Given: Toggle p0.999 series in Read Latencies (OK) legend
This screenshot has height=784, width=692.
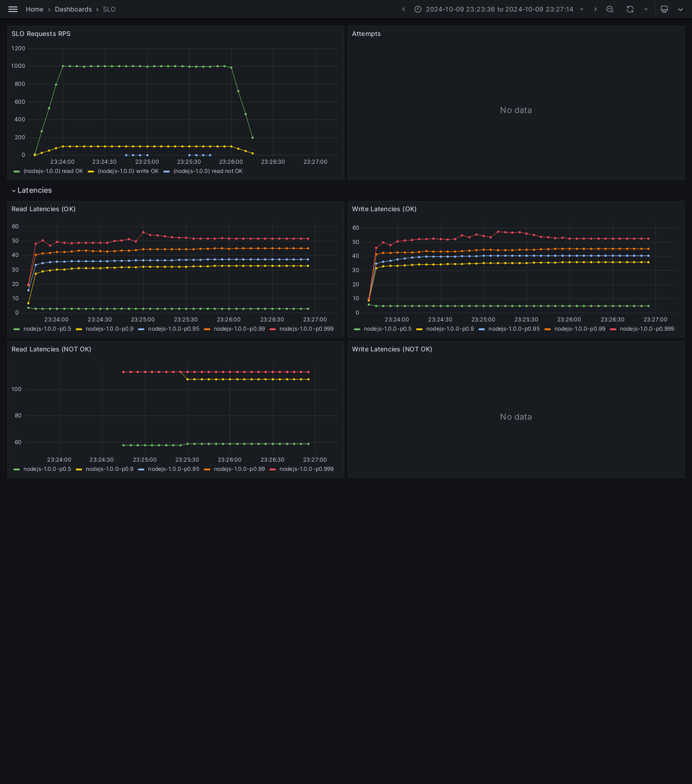Looking at the screenshot, I should (x=306, y=329).
